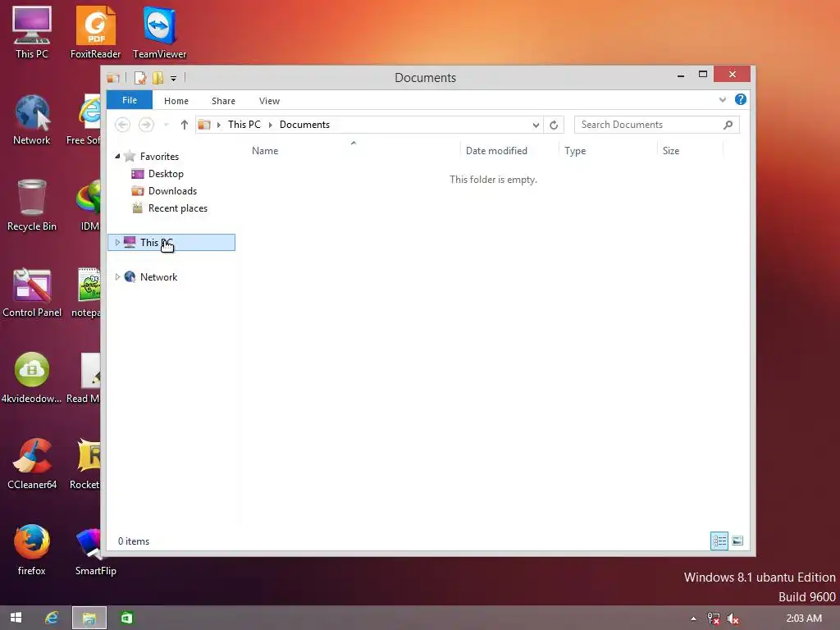The height and width of the screenshot is (630, 840).
Task: Click the Forward navigation arrow
Action: (x=146, y=125)
